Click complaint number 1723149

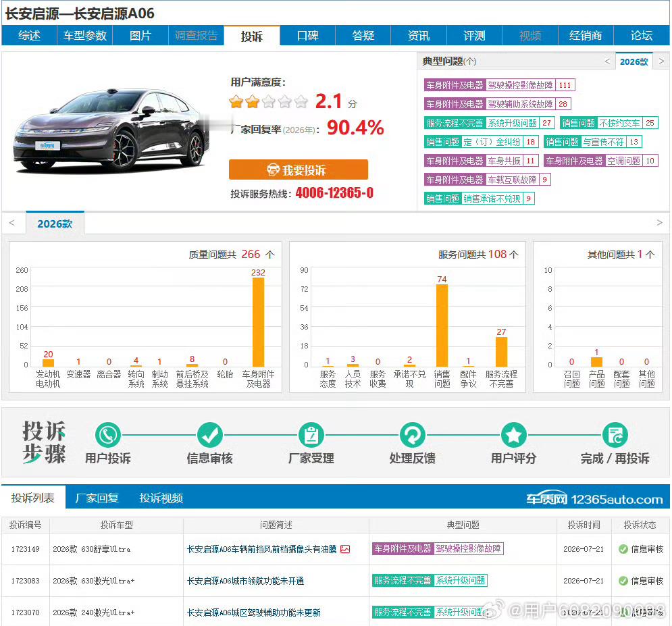[x=25, y=549]
